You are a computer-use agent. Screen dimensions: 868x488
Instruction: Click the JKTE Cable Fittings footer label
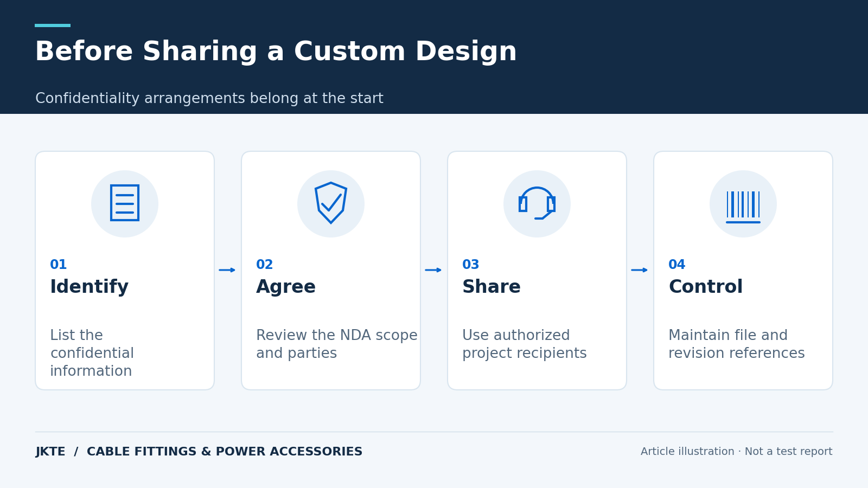pos(199,452)
